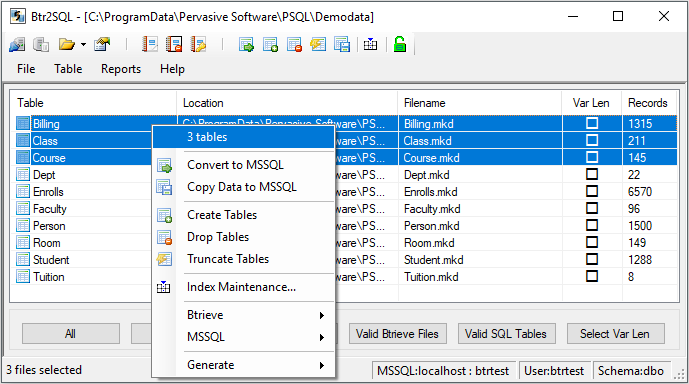Viewport: 689px width, 384px height.
Task: Click the Valid SQL Tables button
Action: point(506,334)
